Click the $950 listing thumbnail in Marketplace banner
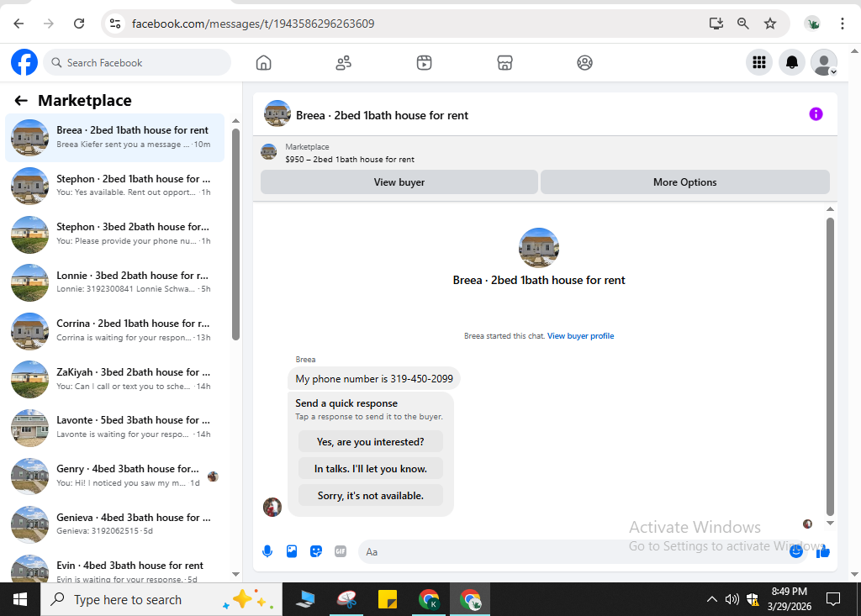The image size is (861, 616). 268,151
